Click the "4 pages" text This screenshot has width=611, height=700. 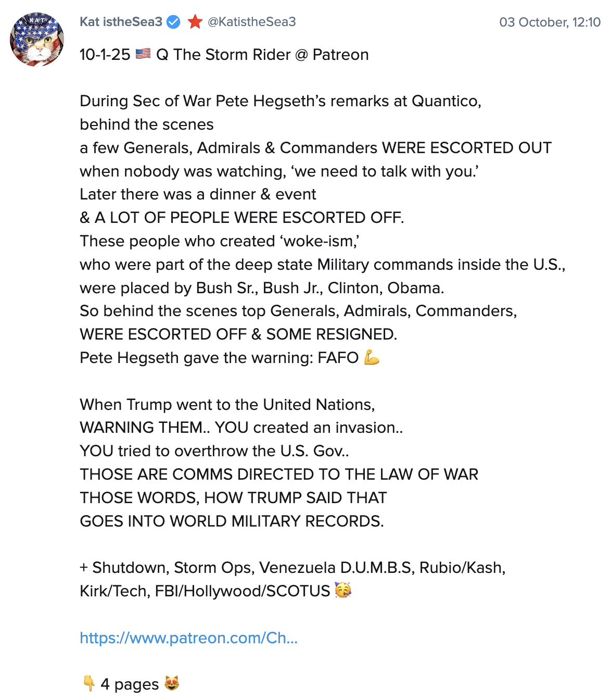tap(130, 684)
